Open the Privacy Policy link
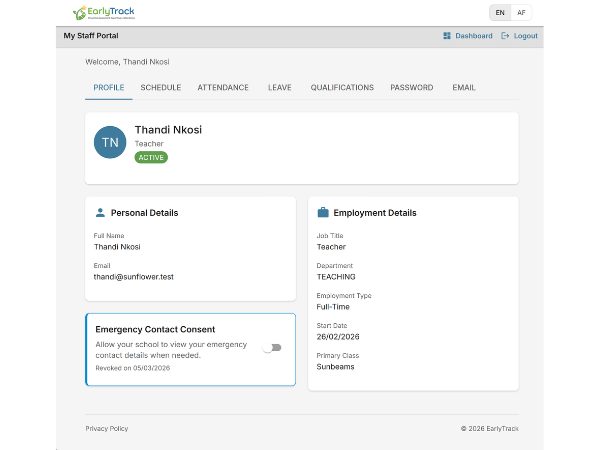 pos(107,429)
